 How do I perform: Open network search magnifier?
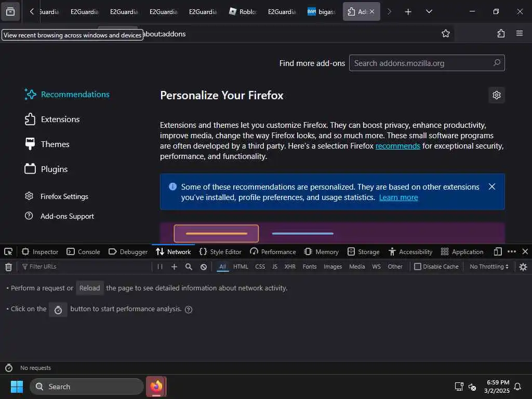[189, 267]
